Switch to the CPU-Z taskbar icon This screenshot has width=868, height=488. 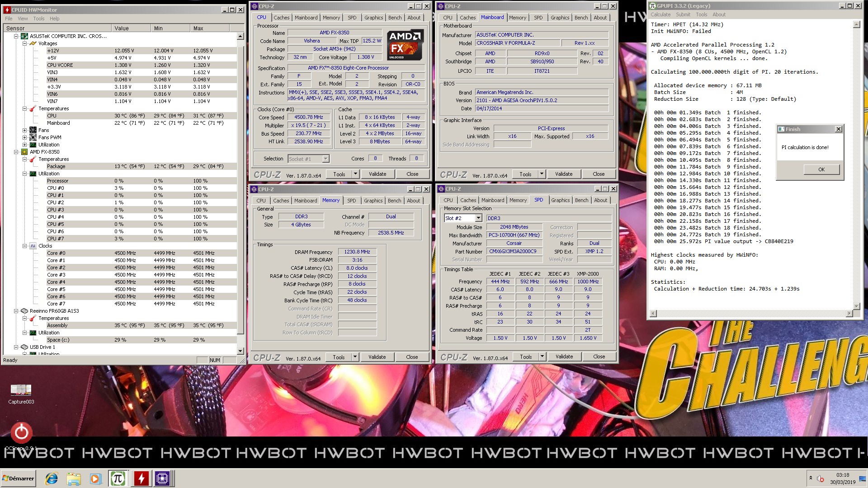[163, 479]
